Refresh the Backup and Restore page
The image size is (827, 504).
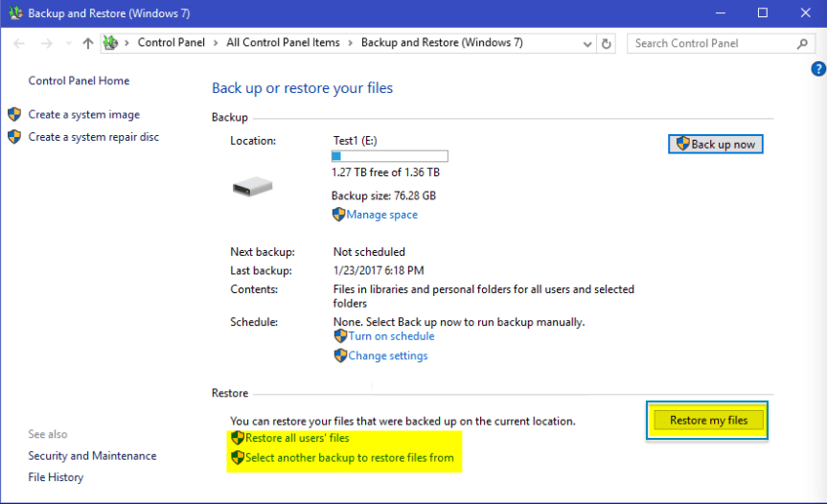coord(607,44)
